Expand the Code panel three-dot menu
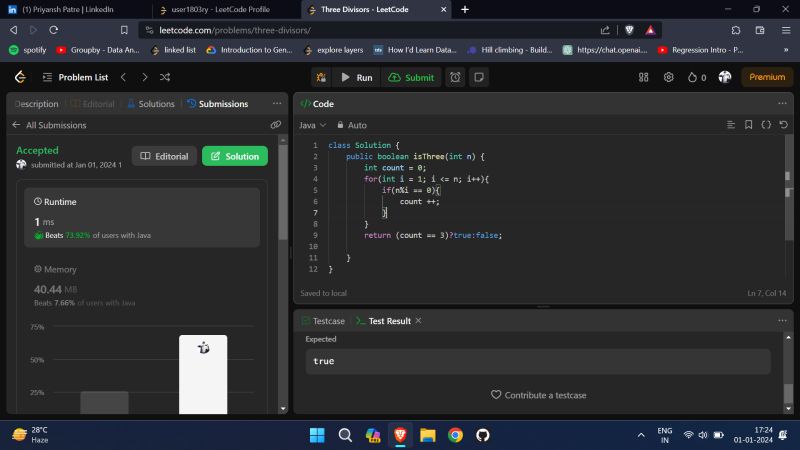 782,103
